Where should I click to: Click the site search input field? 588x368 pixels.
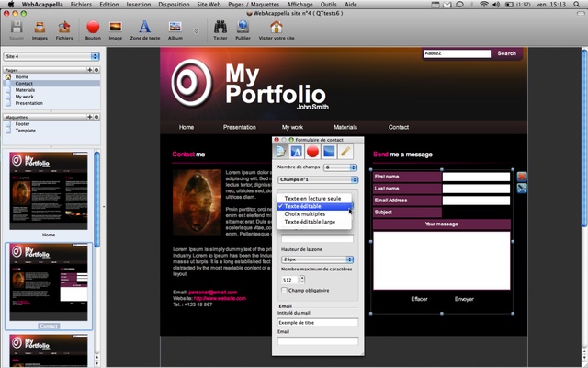(457, 53)
